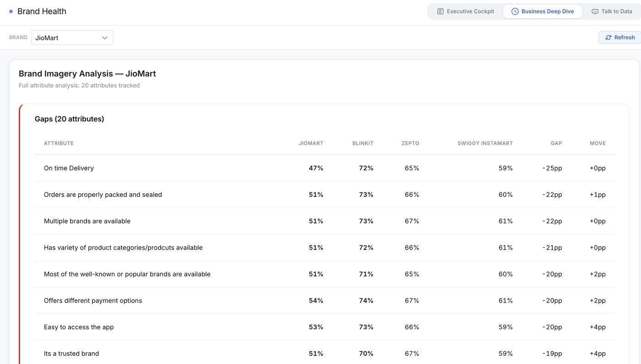Click the -21pp gap value

[552, 248]
